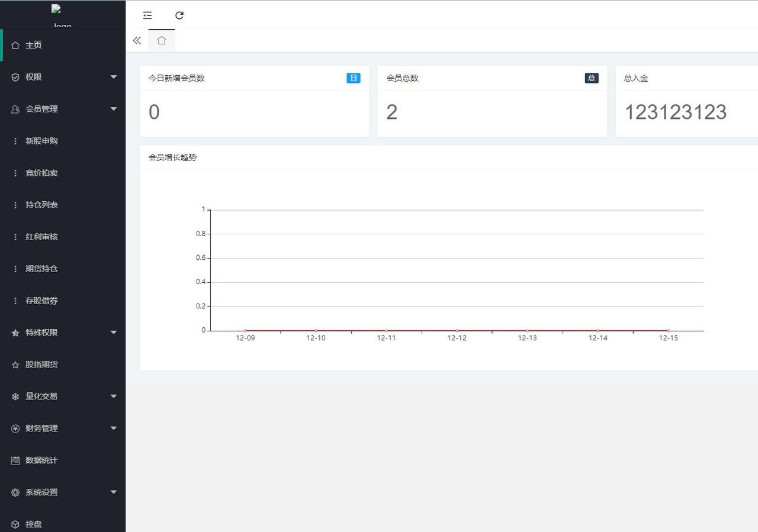Click the refresh icon in top bar
Screen dimensions: 758x532
pyautogui.click(x=179, y=15)
